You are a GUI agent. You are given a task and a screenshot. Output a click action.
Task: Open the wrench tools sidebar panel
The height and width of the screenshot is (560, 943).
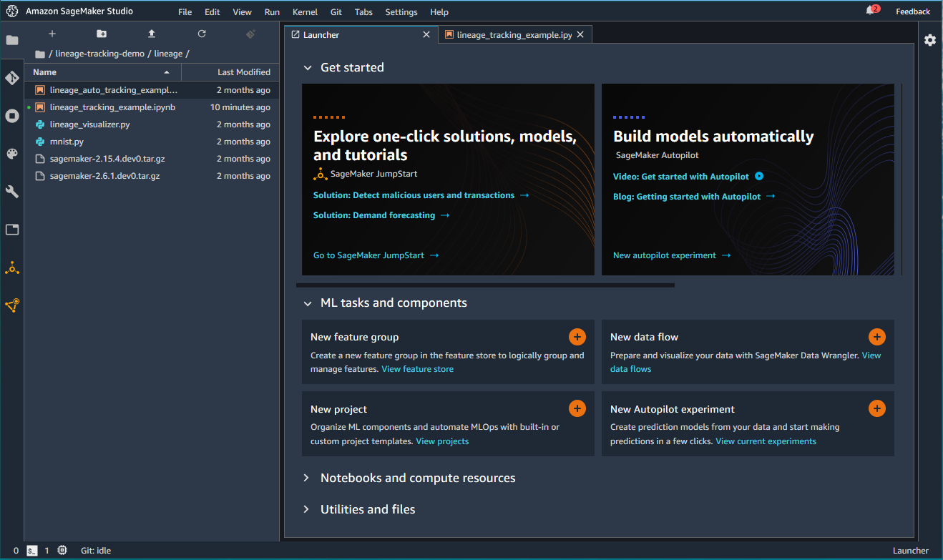click(11, 192)
